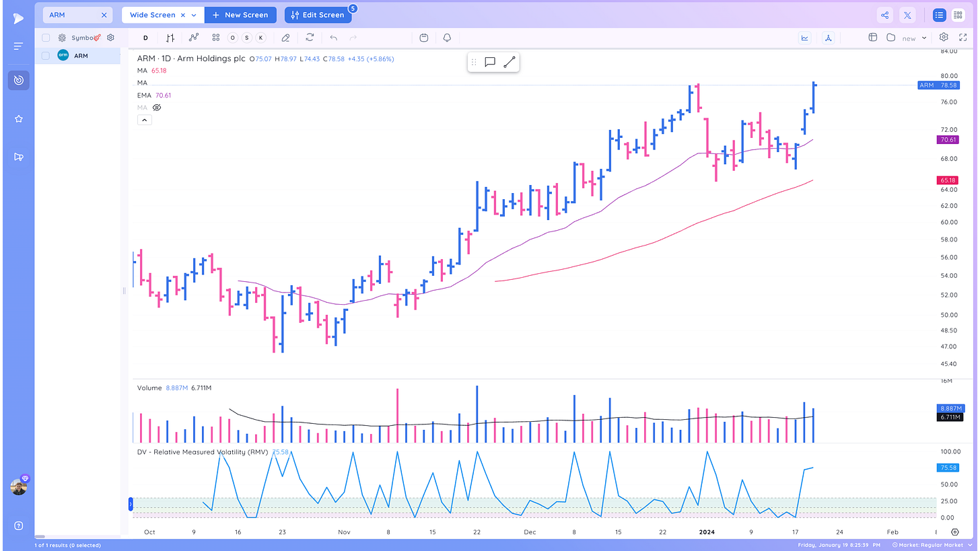Screen dimensions: 980x551
Task: Clear the ARM search field with X
Action: [104, 15]
